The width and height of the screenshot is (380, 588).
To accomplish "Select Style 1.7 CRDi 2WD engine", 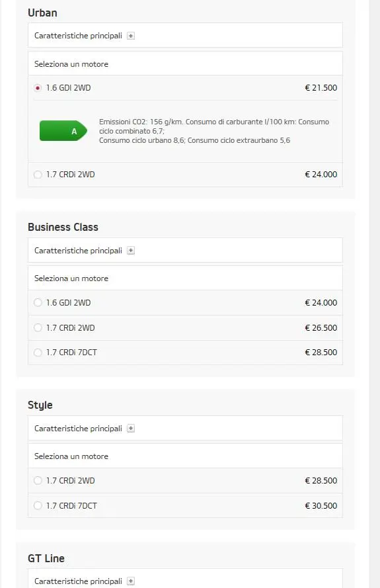I will click(x=38, y=480).
